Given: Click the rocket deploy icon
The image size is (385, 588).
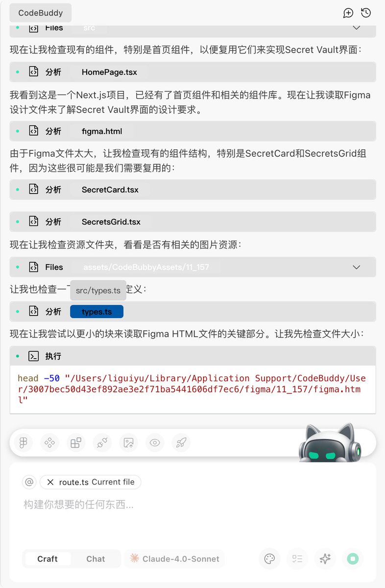Looking at the screenshot, I should point(181,443).
